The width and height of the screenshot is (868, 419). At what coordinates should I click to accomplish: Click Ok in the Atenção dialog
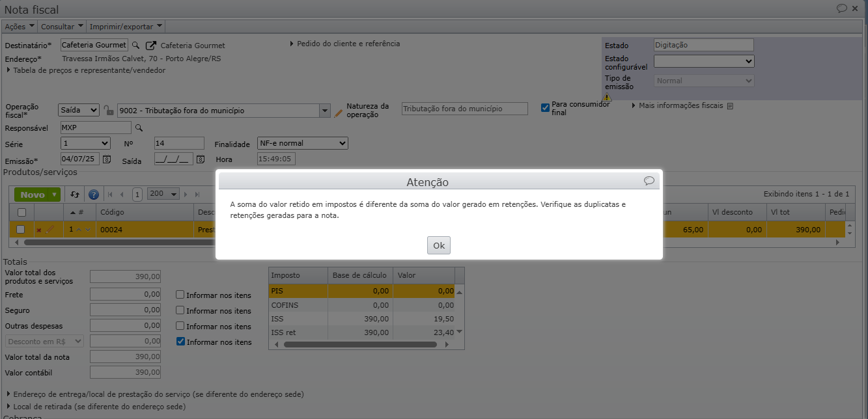pos(439,245)
